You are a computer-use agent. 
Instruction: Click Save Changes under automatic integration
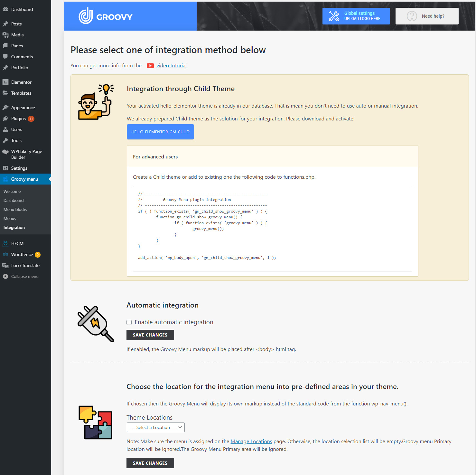pos(150,335)
